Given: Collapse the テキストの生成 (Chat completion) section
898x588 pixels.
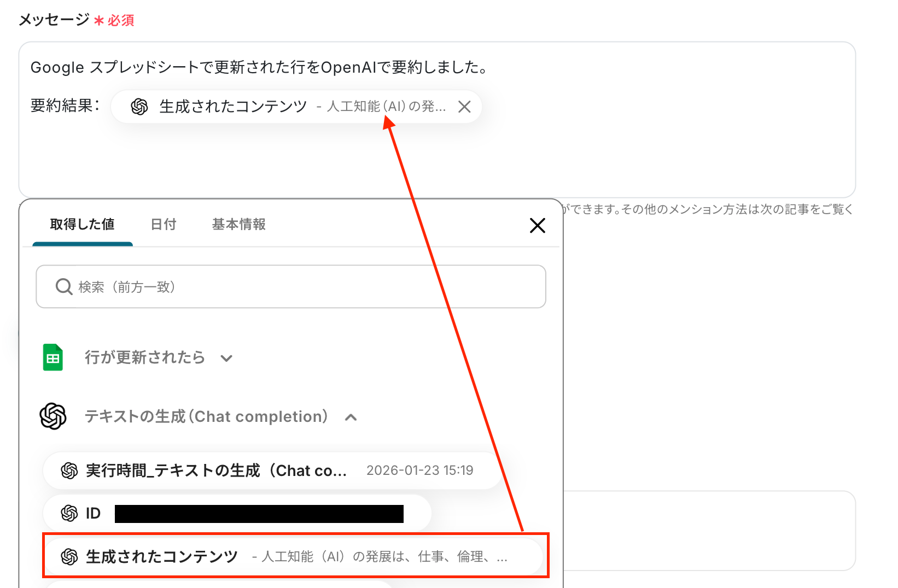Looking at the screenshot, I should pos(351,418).
